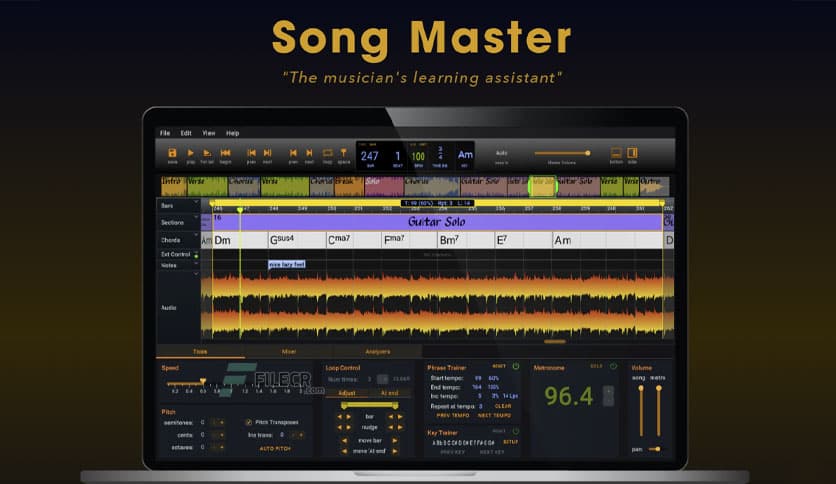836x484 pixels.
Task: Select the Dm chord cell
Action: click(240, 240)
